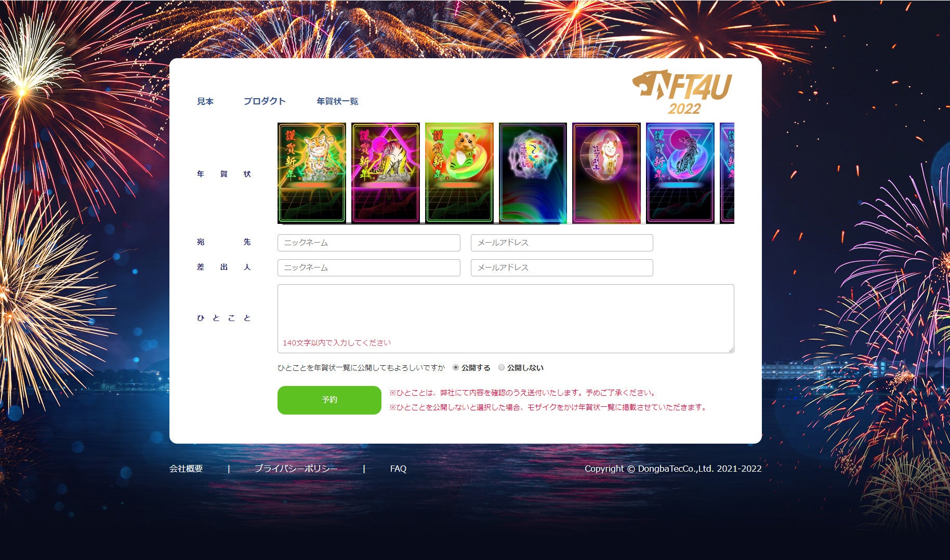Open the プライバシーポリシー link

pyautogui.click(x=296, y=469)
